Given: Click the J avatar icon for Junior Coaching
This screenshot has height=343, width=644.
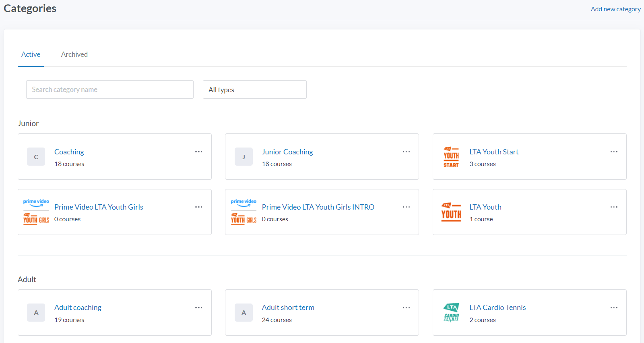Looking at the screenshot, I should coord(244,157).
